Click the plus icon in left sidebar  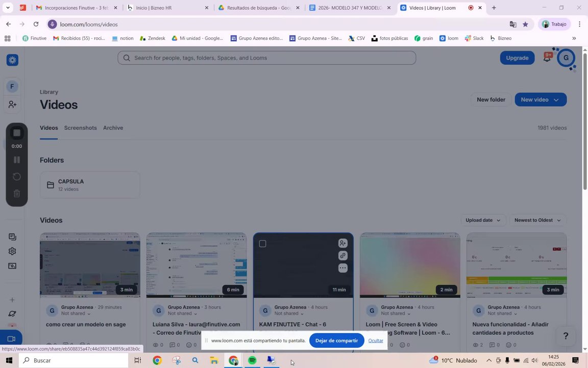(x=12, y=300)
